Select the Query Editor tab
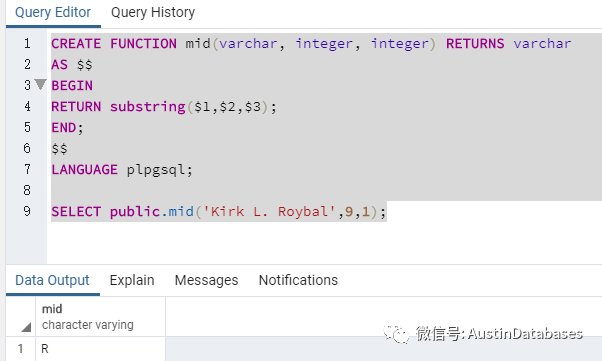Viewport: 602px width, 361px height. tap(53, 12)
